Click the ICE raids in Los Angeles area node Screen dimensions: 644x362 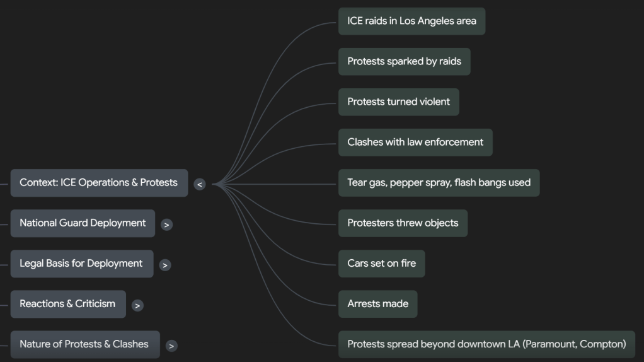pos(411,21)
